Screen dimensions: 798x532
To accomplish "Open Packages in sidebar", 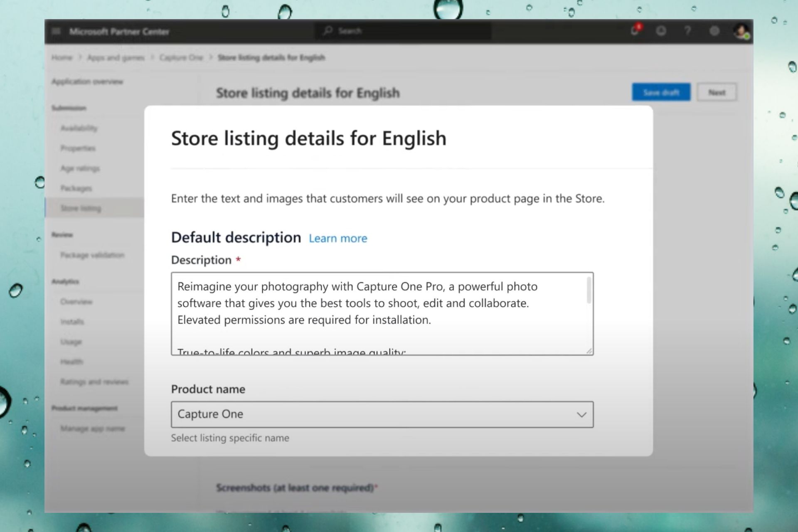I will [x=76, y=188].
